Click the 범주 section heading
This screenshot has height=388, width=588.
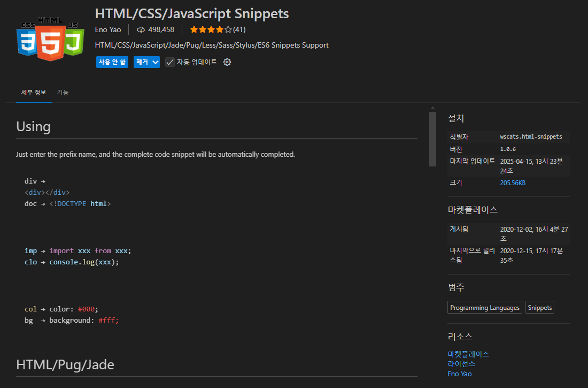coord(456,287)
